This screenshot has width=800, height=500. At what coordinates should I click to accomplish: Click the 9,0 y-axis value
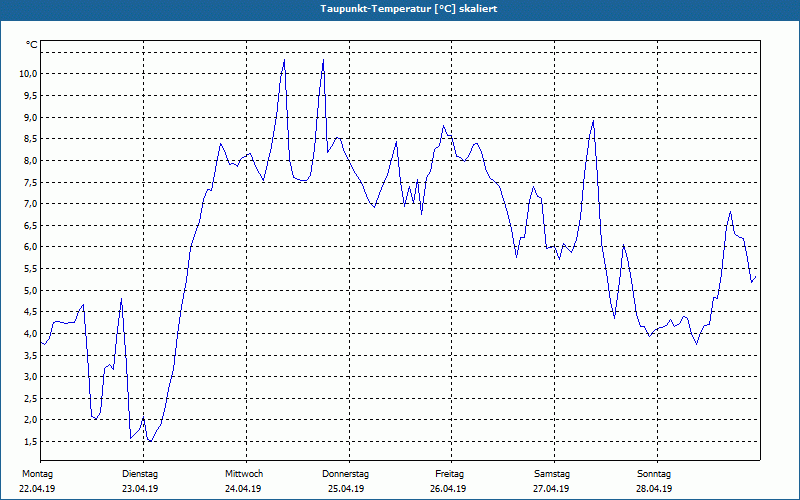click(x=30, y=117)
